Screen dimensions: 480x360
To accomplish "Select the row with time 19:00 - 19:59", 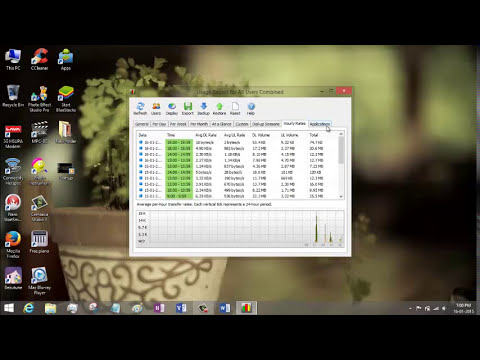I will (x=237, y=142).
